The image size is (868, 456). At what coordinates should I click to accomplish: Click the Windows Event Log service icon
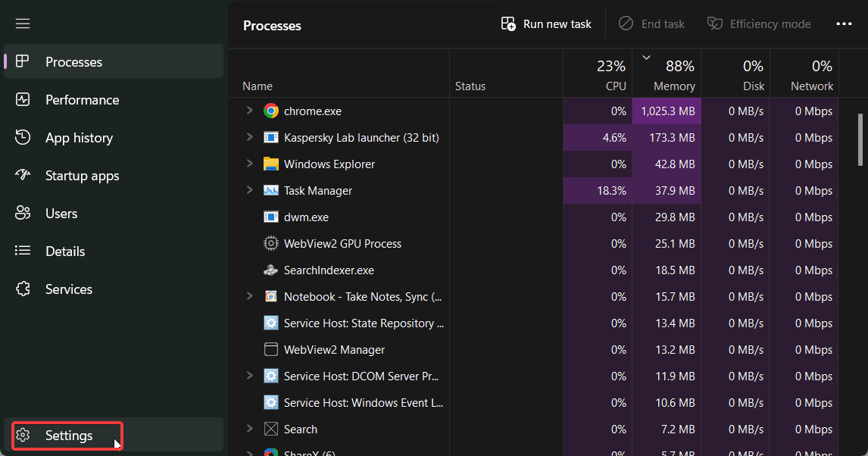point(270,402)
